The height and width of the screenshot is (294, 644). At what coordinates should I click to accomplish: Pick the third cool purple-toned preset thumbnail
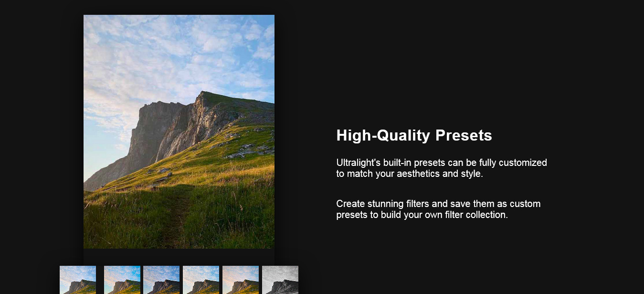tap(161, 280)
